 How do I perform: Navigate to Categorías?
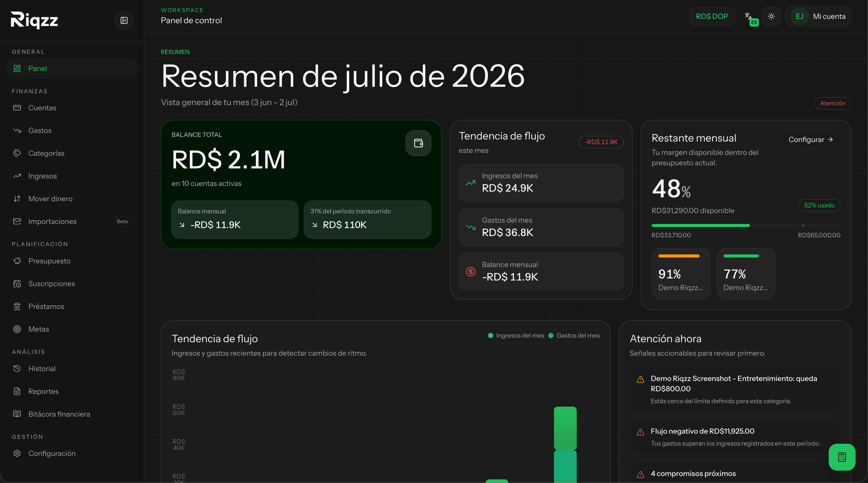[71, 153]
